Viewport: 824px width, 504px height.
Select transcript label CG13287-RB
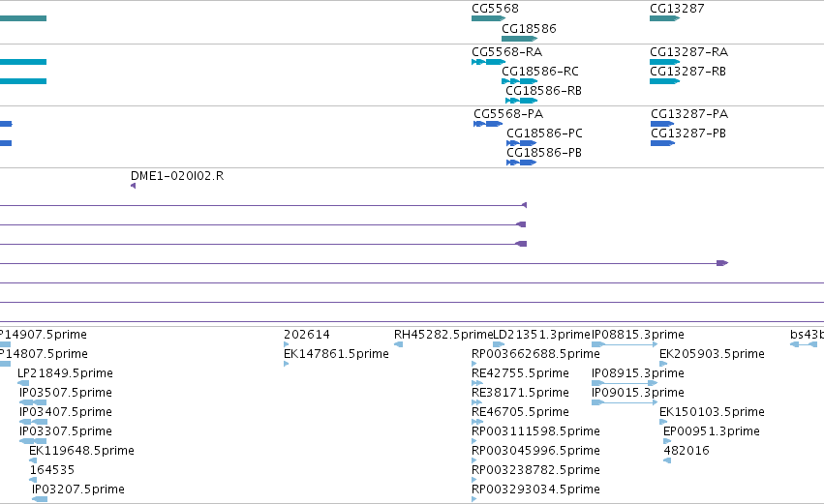click(x=687, y=72)
